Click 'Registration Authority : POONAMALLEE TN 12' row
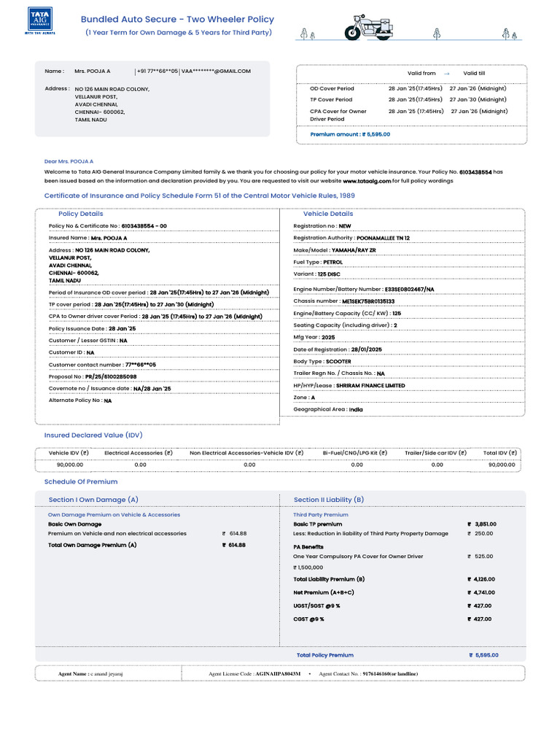The height and width of the screenshot is (747, 560). tap(351, 239)
